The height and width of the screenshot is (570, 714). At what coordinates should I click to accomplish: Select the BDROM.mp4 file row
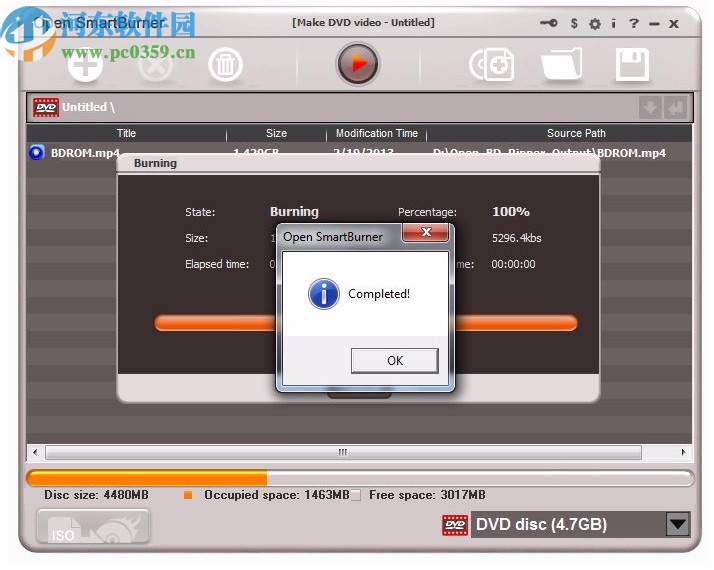359,153
